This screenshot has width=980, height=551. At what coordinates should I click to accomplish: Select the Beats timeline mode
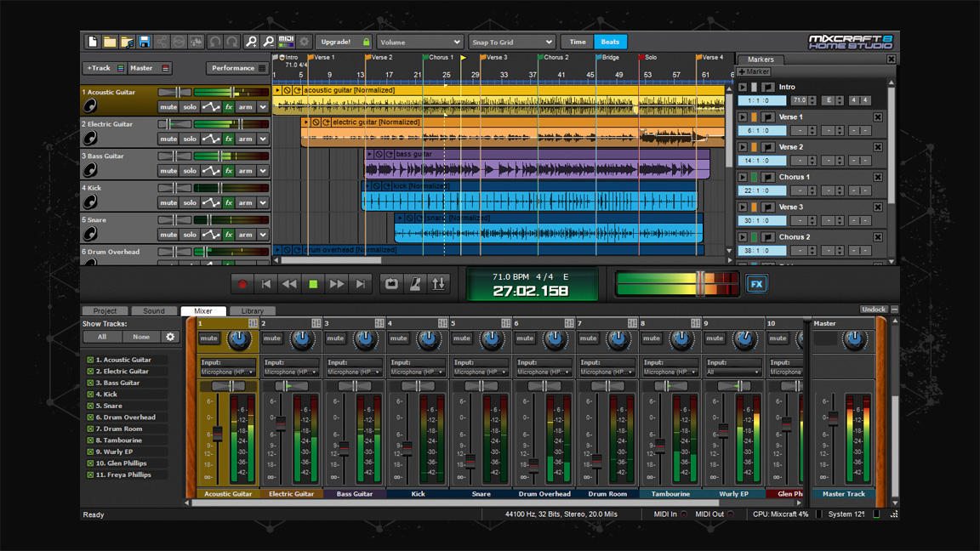tap(610, 41)
